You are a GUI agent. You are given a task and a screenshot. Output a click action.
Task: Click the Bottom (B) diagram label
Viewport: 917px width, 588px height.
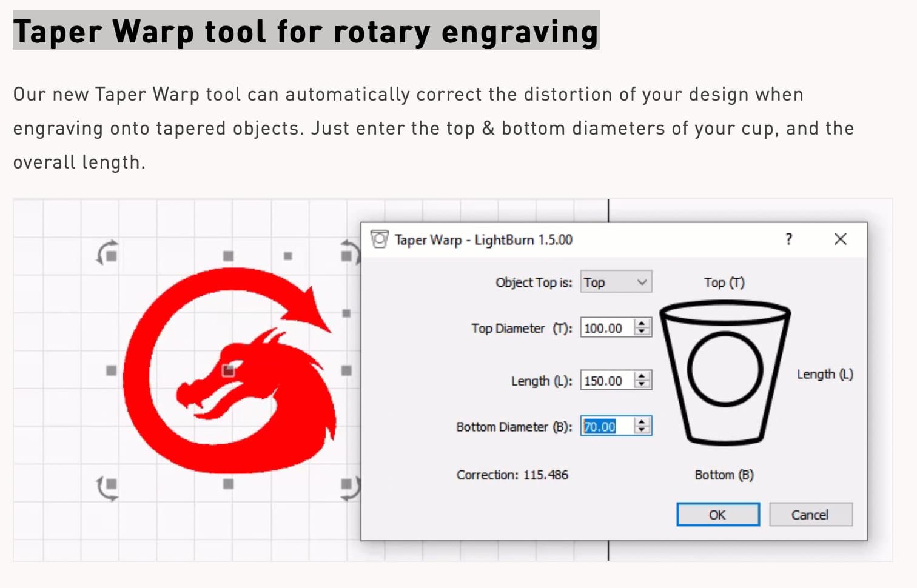pyautogui.click(x=724, y=475)
